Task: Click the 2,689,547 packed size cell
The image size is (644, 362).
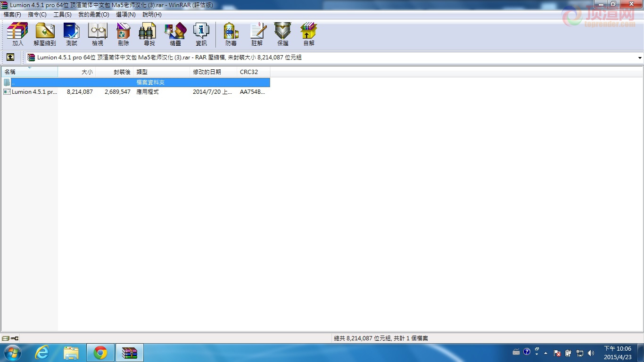Action: click(x=117, y=92)
